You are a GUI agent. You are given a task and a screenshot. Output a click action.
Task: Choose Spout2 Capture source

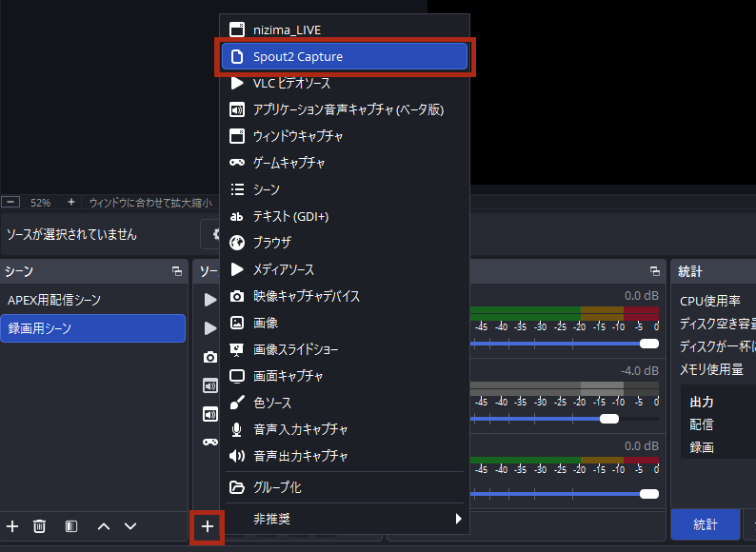coord(345,56)
